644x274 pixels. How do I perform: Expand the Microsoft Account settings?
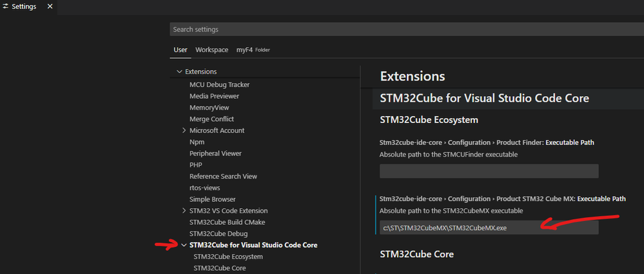click(x=184, y=130)
